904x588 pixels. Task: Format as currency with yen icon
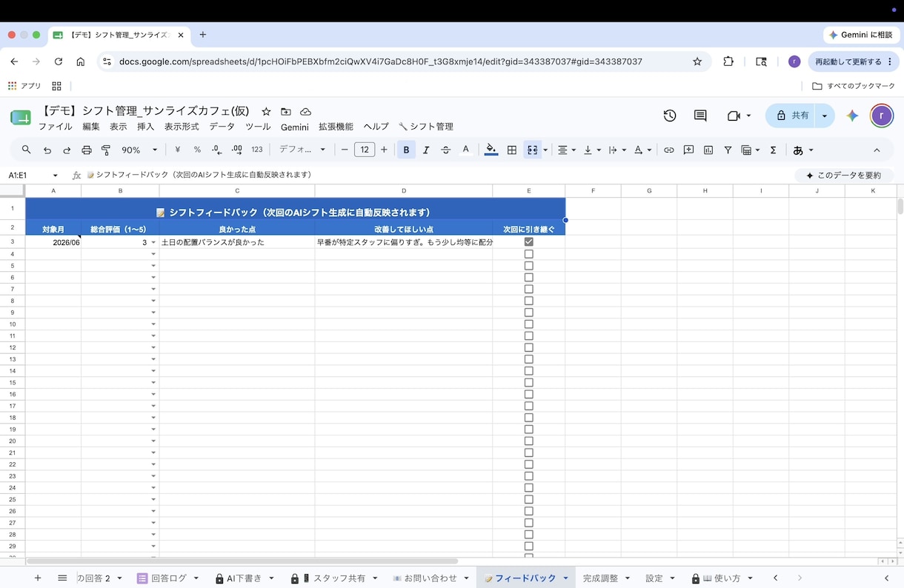[178, 150]
